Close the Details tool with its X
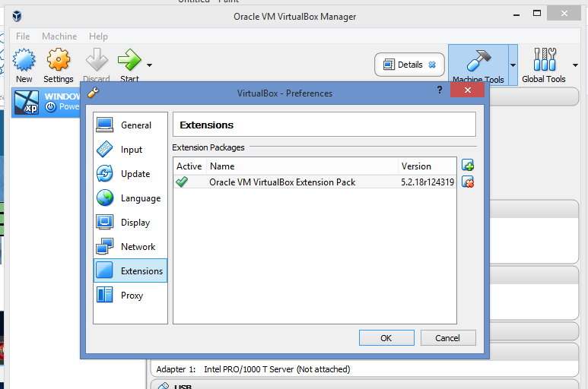Screen dimensions: 588x389 432,65
